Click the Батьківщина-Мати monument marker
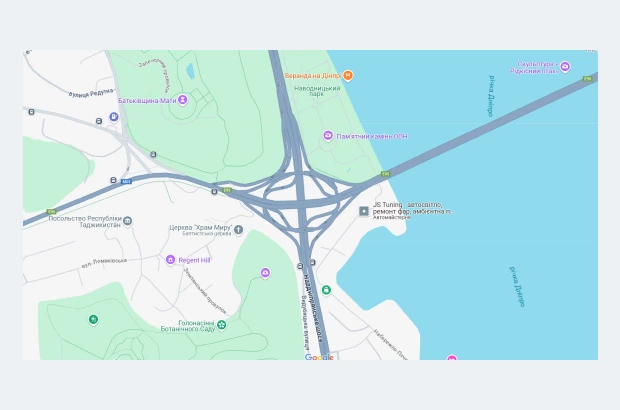 point(182,100)
